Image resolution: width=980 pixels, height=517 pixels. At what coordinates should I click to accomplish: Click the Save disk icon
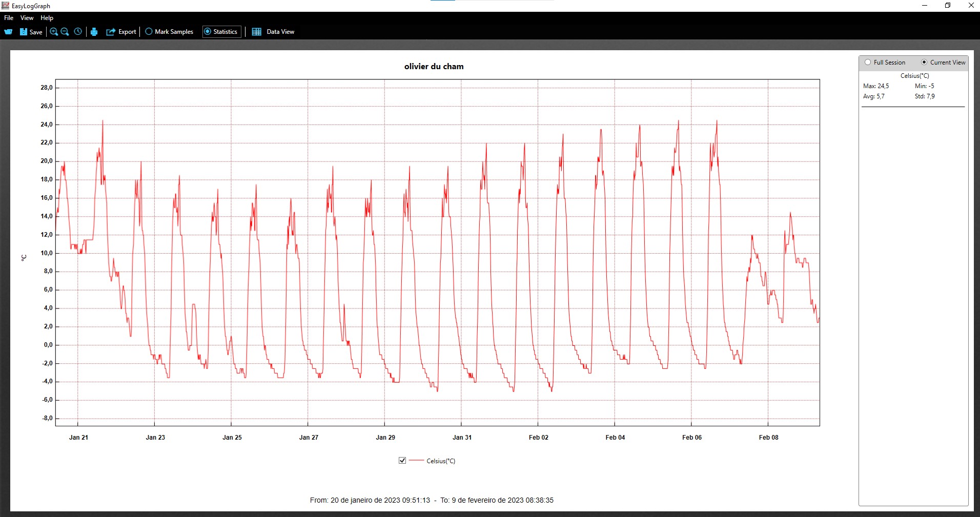24,32
